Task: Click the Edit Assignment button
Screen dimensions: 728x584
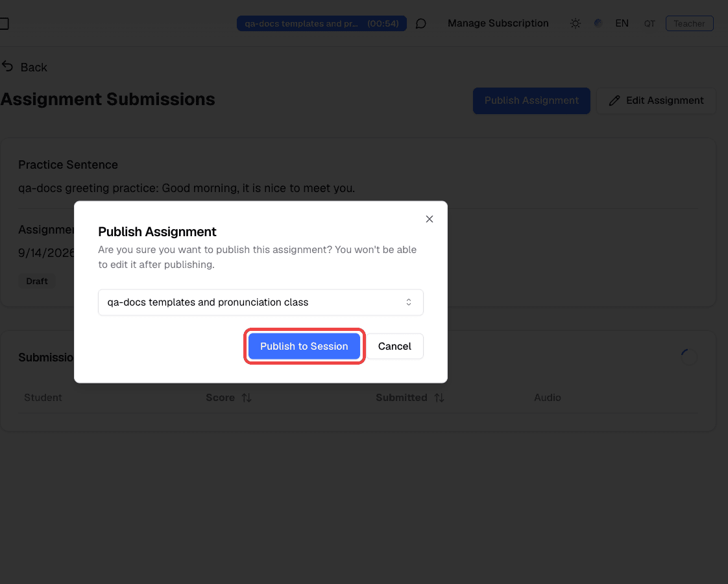Action: click(x=656, y=101)
